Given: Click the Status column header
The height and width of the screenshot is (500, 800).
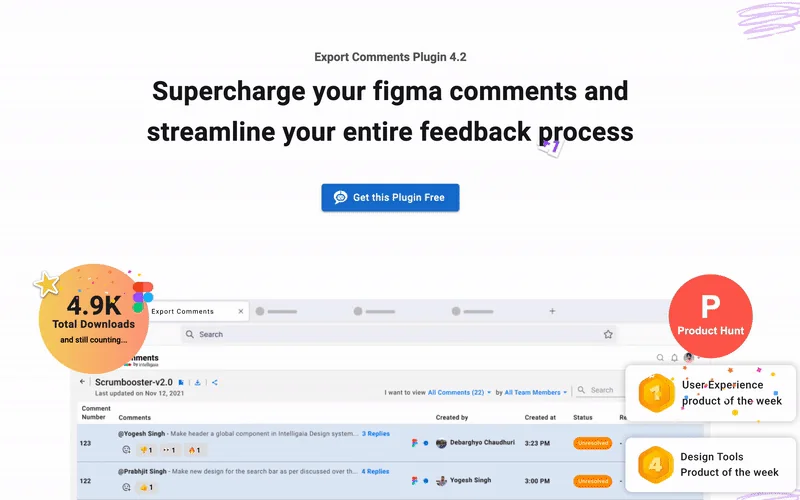Looking at the screenshot, I should (x=583, y=417).
